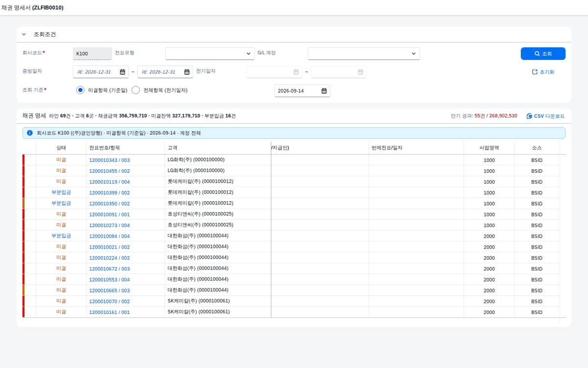Screen dimensions: 588x368
Task: Open document link 1200010119 / 004
Action: (x=109, y=182)
